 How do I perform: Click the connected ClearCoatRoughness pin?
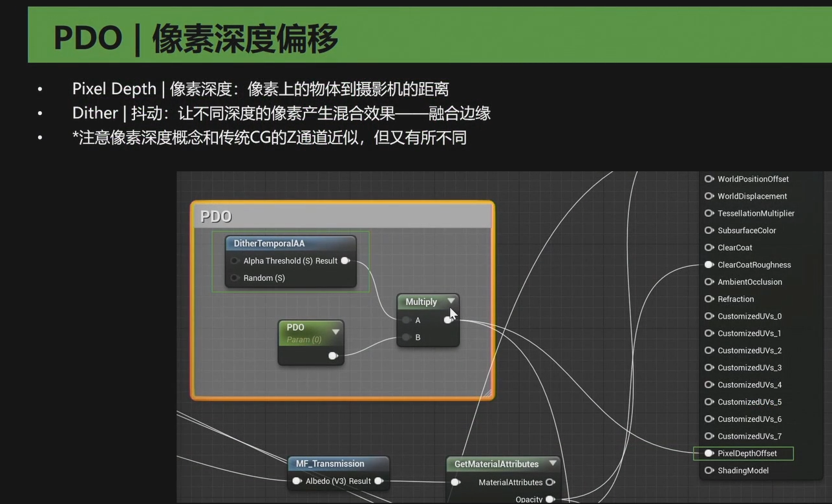[709, 265]
